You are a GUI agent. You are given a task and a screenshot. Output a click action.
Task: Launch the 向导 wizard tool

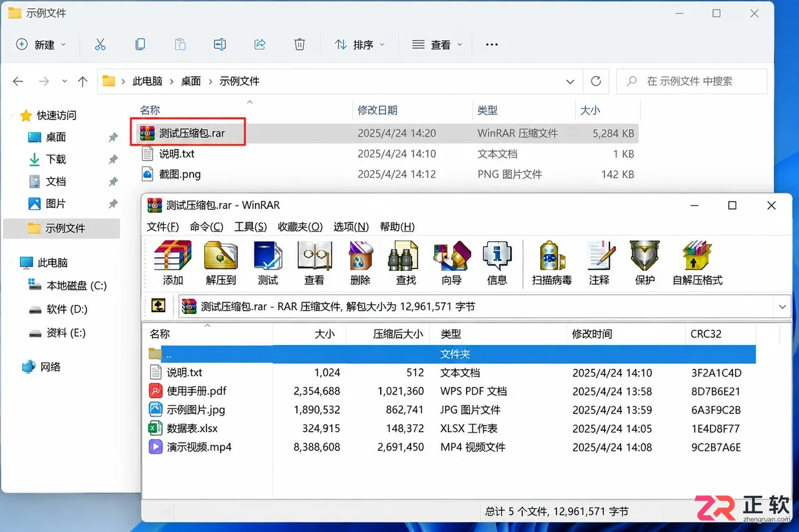[x=452, y=262]
